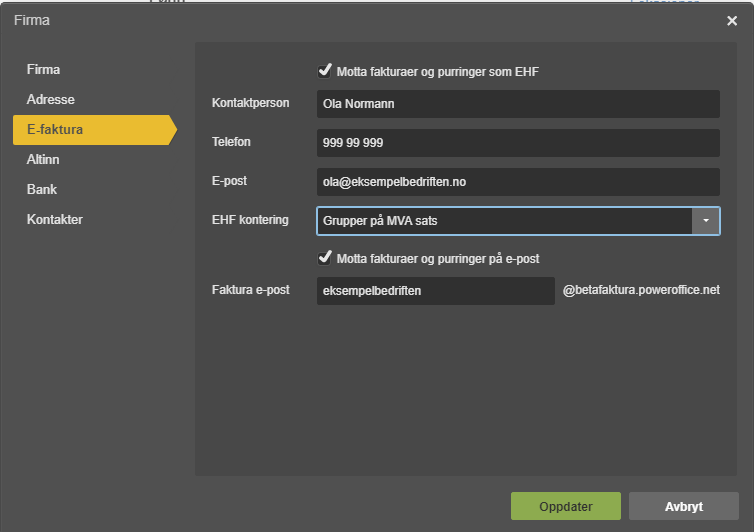Expand the EHF kontering dropdown arrow
This screenshot has width=754, height=532.
click(706, 221)
